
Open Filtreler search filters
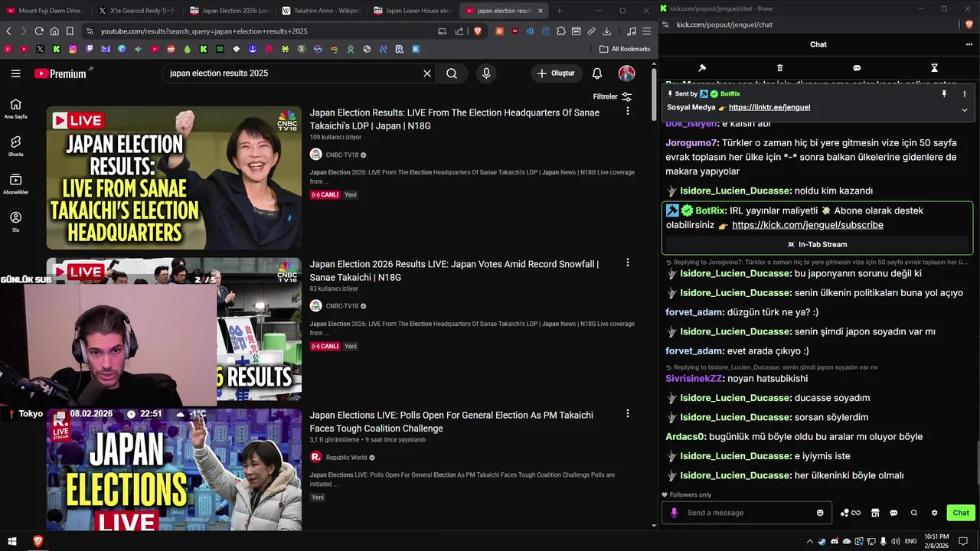click(x=612, y=96)
